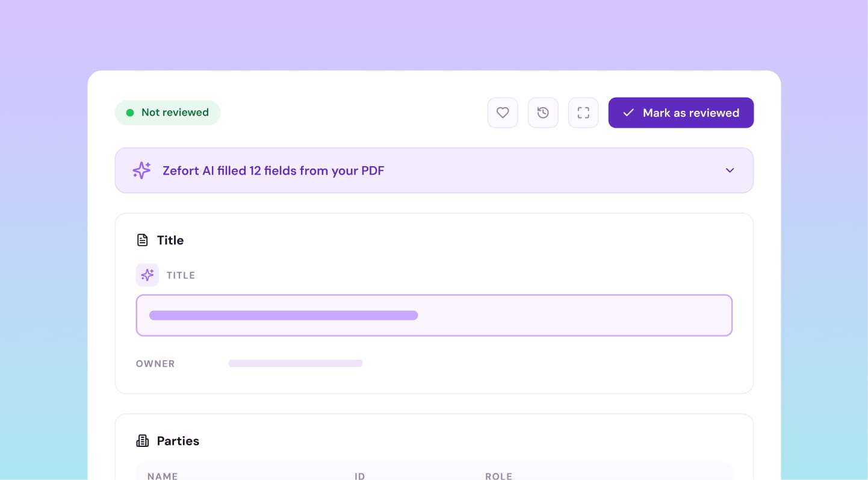This screenshot has height=480, width=868.
Task: Click the "Parties" section heading
Action: pyautogui.click(x=178, y=441)
